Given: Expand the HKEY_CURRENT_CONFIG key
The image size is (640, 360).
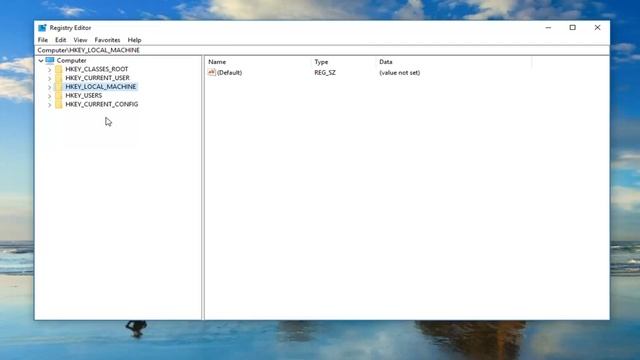Looking at the screenshot, I should click(49, 105).
